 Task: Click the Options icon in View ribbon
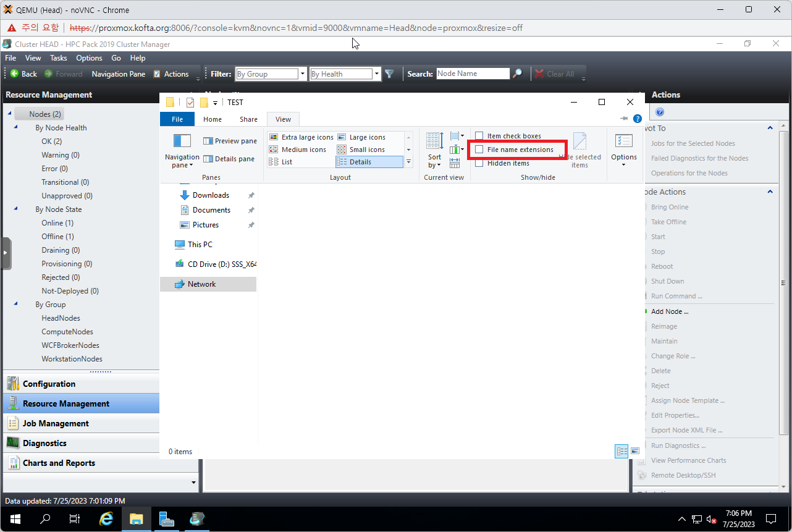point(623,148)
